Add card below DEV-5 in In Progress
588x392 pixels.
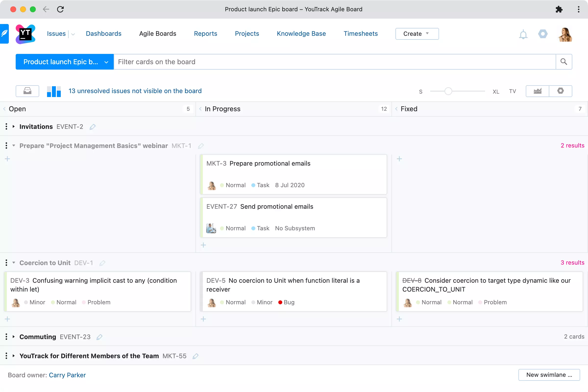point(204,319)
